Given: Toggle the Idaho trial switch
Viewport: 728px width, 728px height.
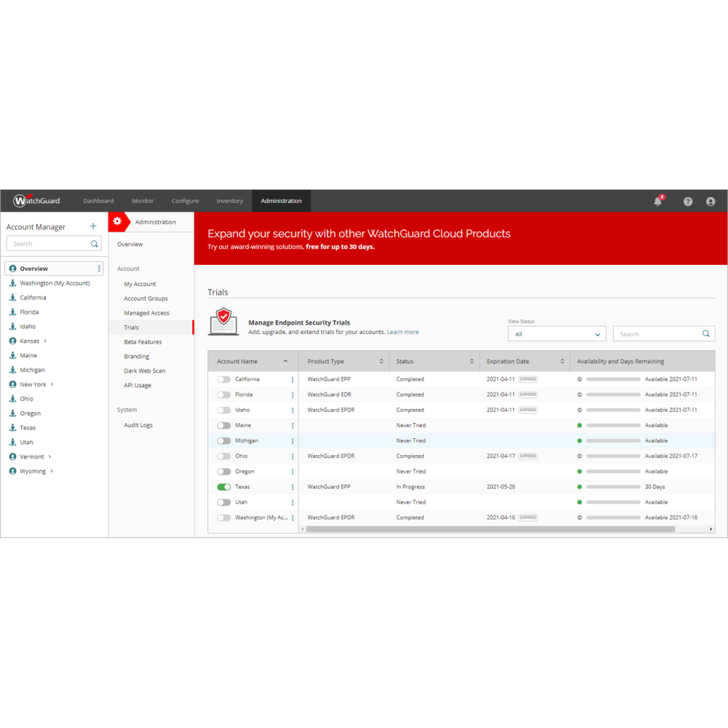Looking at the screenshot, I should 223,410.
